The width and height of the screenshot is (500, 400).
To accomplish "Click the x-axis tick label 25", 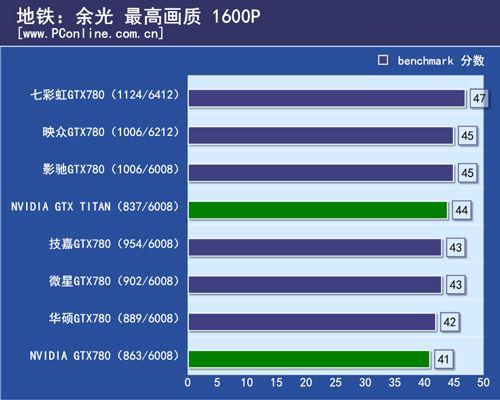I will click(x=336, y=382).
